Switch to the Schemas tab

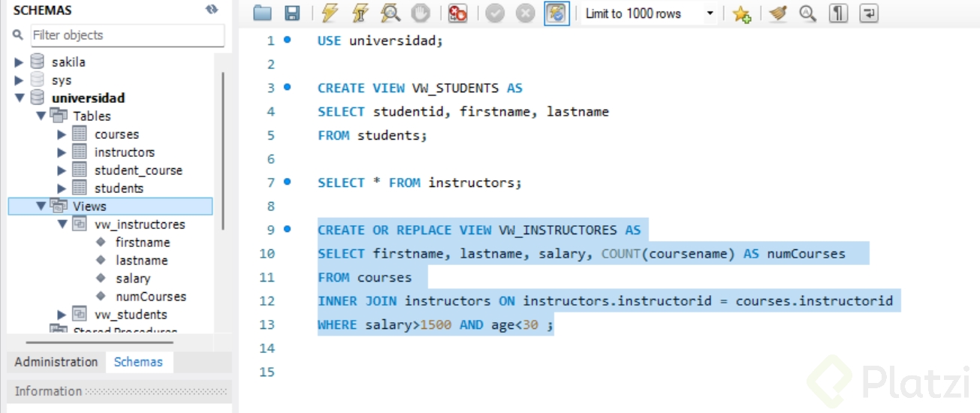(x=138, y=362)
